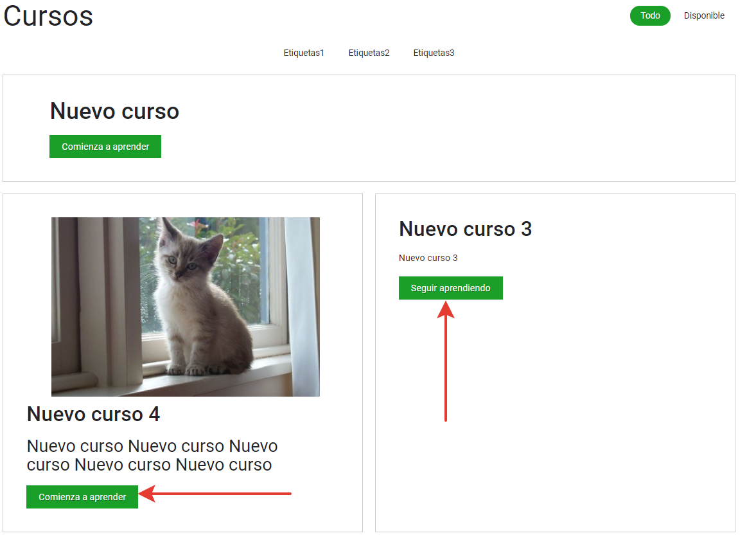Filter courses by Etiquetas2 tag
Image resolution: width=756 pixels, height=540 pixels.
(369, 53)
